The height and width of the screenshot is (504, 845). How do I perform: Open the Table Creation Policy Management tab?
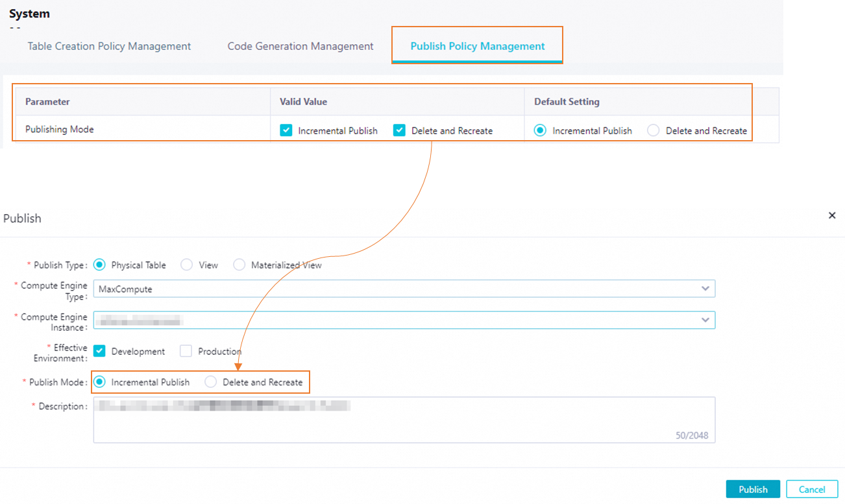109,46
